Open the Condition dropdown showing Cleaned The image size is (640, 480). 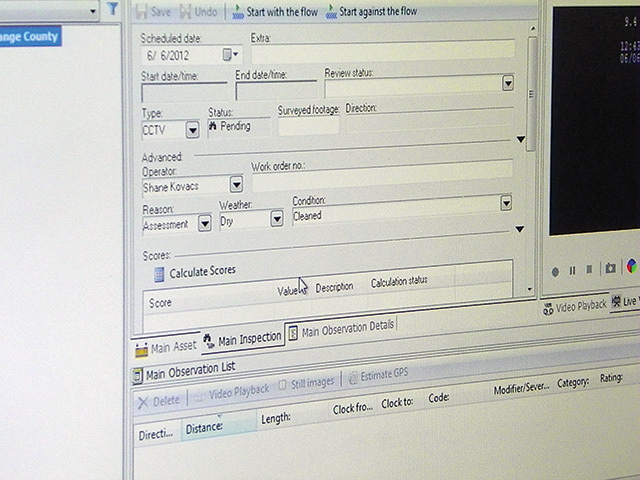point(506,203)
